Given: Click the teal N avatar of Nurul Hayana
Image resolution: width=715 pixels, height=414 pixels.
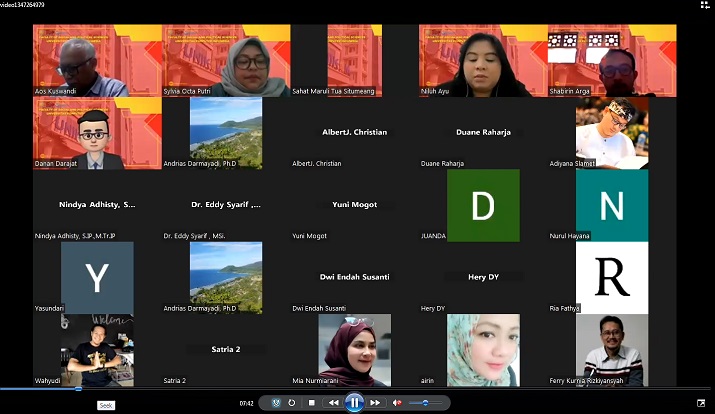Looking at the screenshot, I should coord(611,205).
